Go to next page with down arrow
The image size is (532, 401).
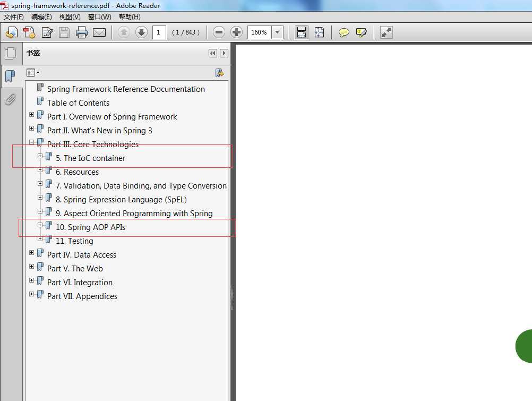click(x=141, y=32)
